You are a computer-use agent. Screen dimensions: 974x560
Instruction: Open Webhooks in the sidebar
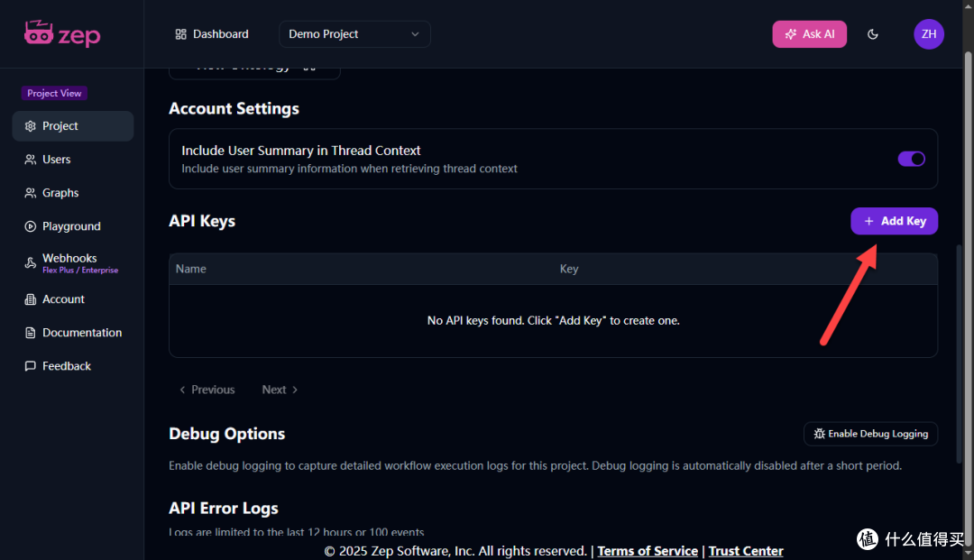(73, 263)
